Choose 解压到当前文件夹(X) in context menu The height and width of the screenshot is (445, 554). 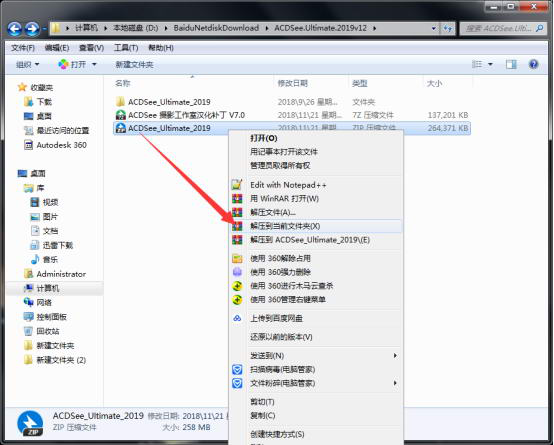pyautogui.click(x=316, y=226)
